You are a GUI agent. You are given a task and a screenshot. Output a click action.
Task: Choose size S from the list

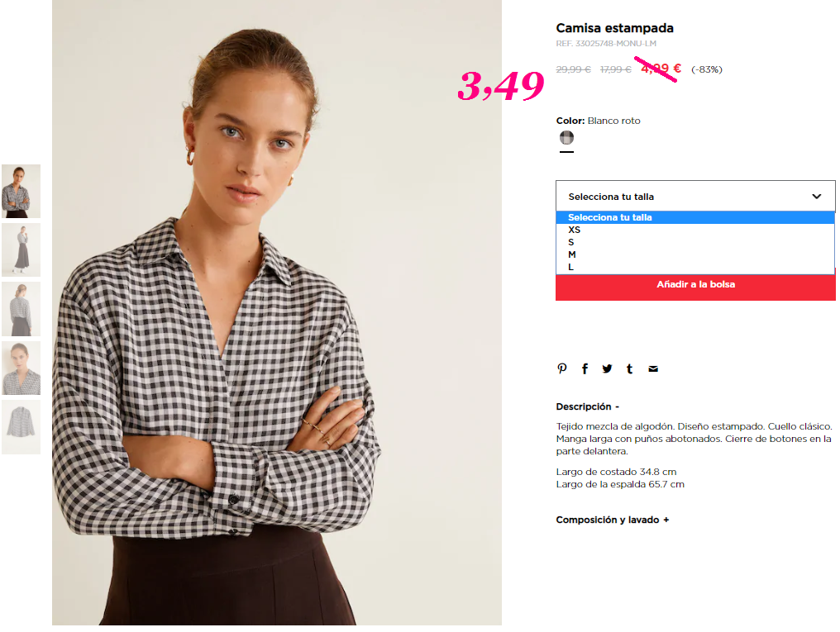coord(695,242)
